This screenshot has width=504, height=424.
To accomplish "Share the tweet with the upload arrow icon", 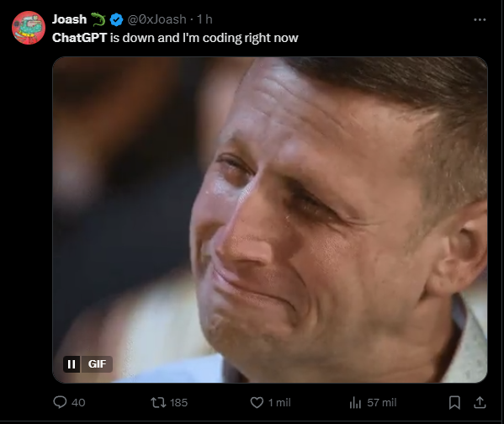I will pos(480,402).
